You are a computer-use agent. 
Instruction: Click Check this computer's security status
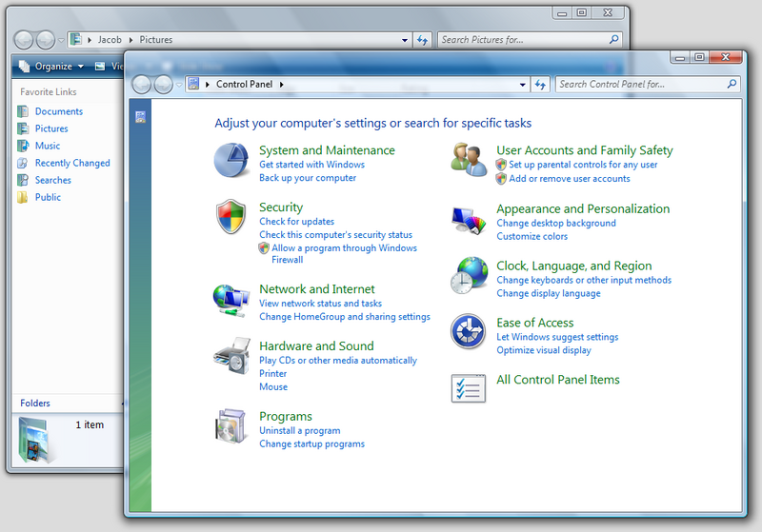click(335, 234)
